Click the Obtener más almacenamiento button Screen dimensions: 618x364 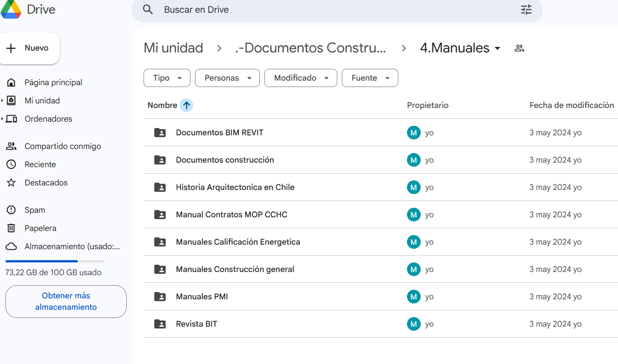66,301
